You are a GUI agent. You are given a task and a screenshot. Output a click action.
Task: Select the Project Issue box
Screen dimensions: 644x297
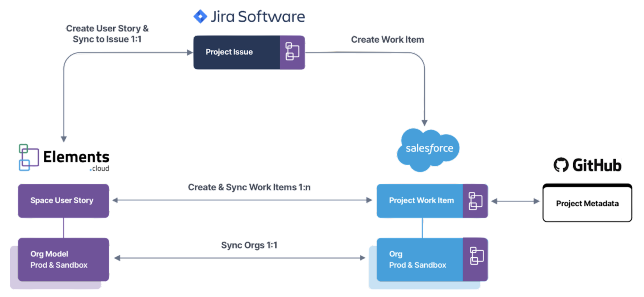pyautogui.click(x=249, y=52)
